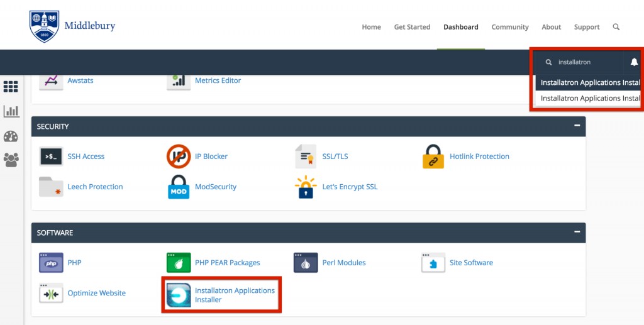Open the Optimize Website link
The height and width of the screenshot is (325, 644).
96,294
